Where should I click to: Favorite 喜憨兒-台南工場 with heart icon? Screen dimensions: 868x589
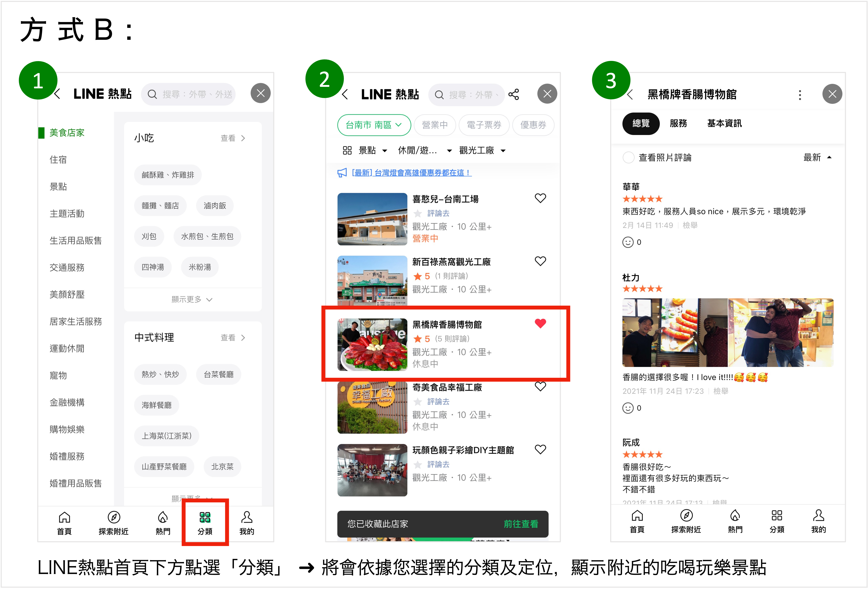[540, 198]
